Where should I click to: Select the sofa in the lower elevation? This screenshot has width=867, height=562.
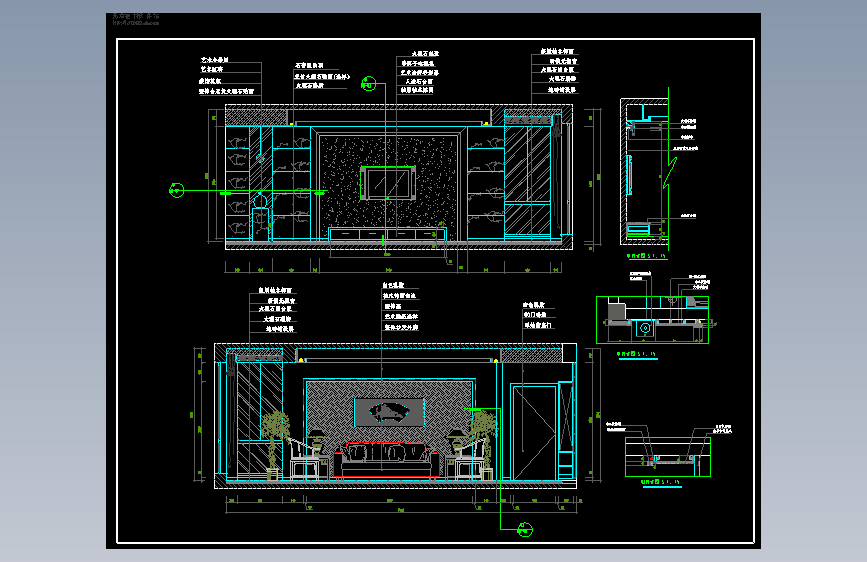[387, 460]
